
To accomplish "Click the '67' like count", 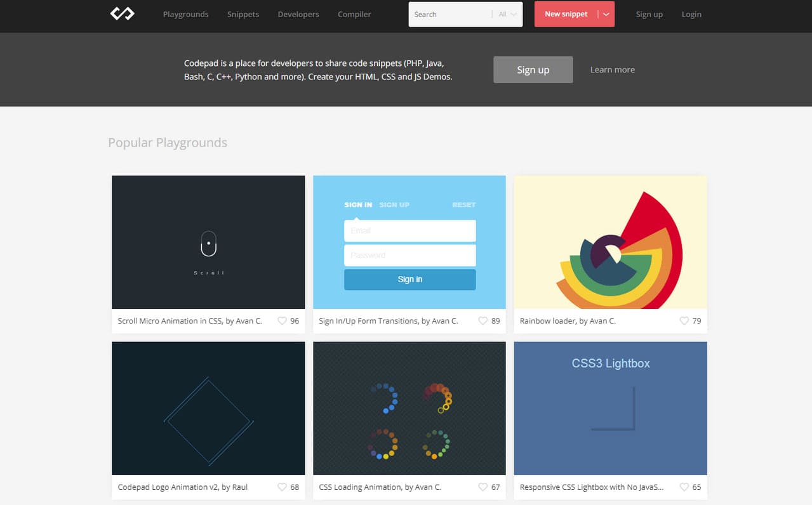I will pos(496,487).
